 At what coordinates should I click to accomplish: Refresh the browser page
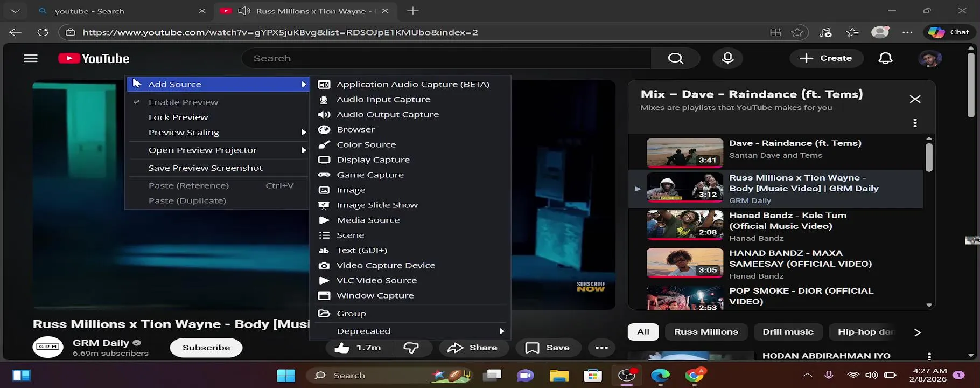[x=43, y=32]
